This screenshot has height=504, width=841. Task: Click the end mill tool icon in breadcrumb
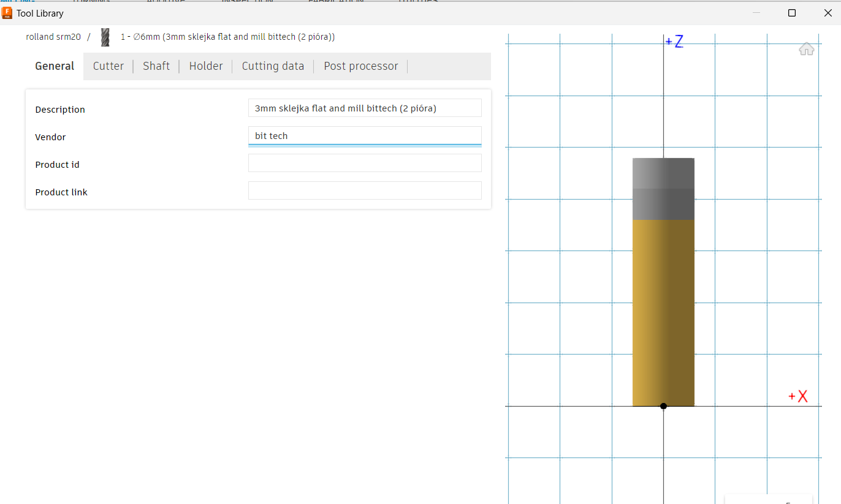point(105,37)
